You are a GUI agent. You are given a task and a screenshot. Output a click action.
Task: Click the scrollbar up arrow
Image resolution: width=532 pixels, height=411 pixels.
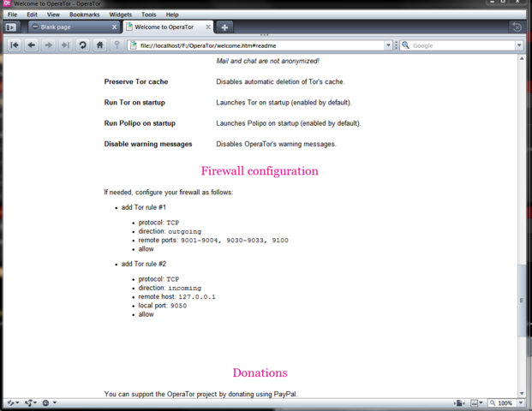click(522, 59)
